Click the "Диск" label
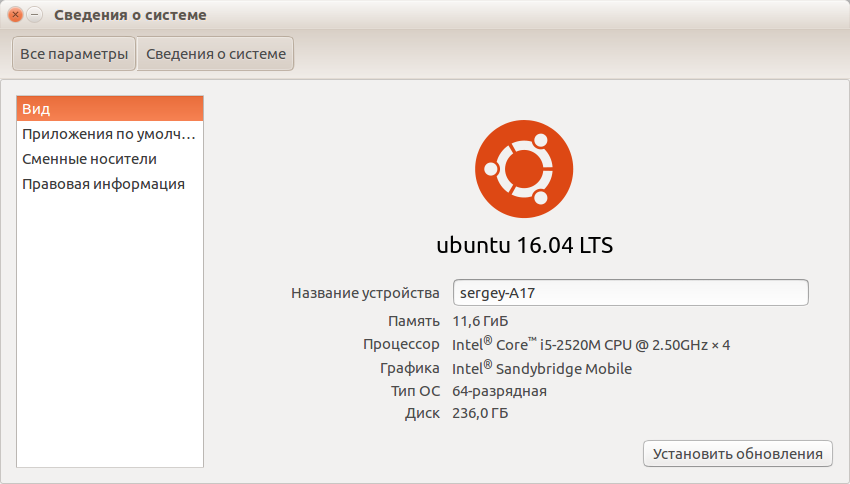The width and height of the screenshot is (850, 484). (422, 414)
